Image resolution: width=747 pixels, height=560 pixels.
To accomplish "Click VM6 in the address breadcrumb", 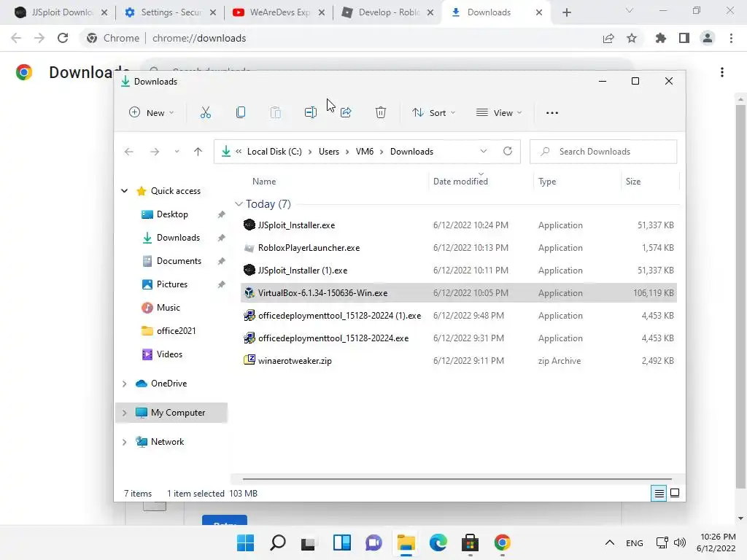I will coord(365,152).
